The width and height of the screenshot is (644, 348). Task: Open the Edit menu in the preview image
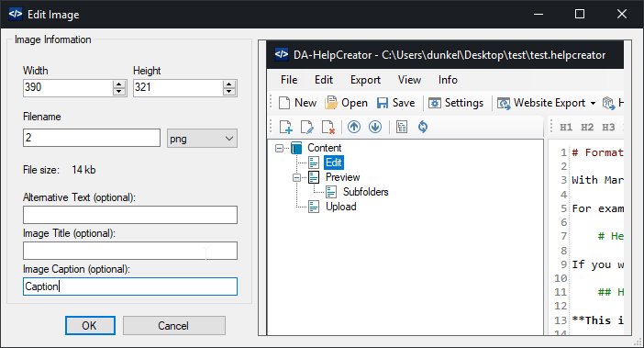[324, 80]
